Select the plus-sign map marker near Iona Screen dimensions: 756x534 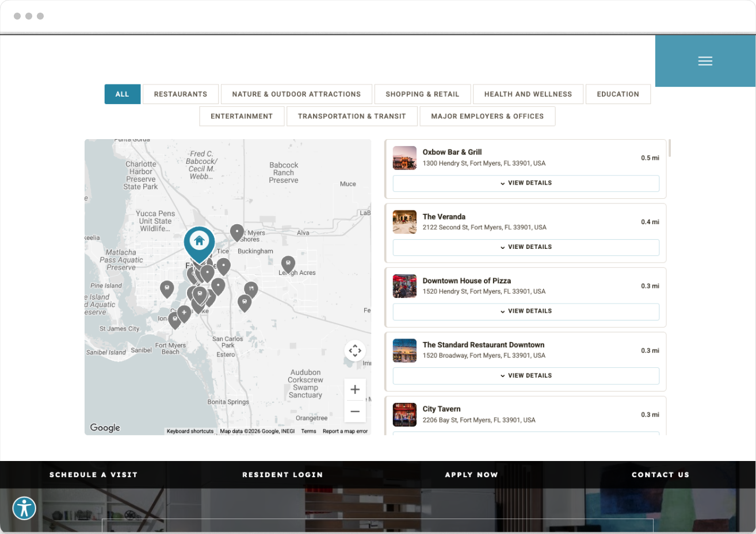(x=184, y=314)
